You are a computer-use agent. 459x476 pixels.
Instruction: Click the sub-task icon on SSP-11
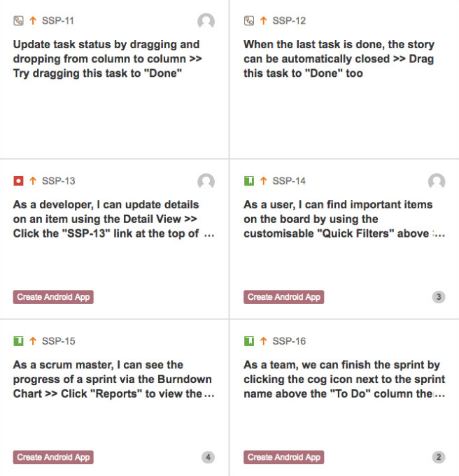[19, 21]
